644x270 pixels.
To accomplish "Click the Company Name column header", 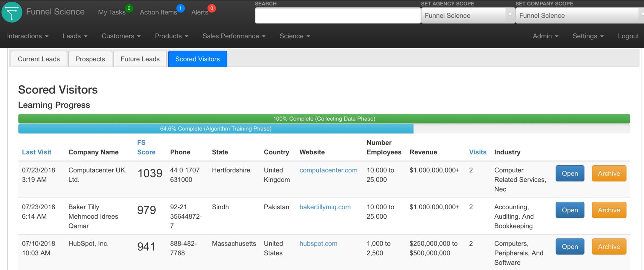I will point(94,152).
